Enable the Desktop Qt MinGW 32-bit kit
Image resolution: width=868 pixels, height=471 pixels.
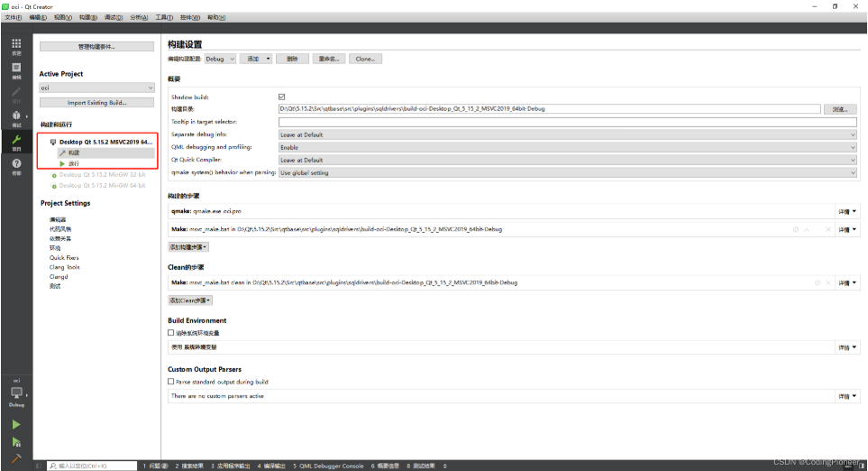pyautogui.click(x=54, y=175)
